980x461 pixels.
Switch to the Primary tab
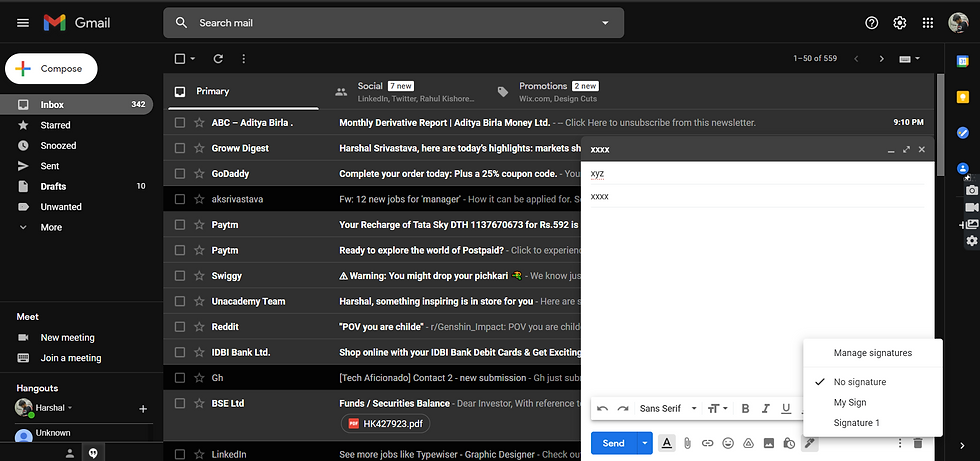point(242,91)
